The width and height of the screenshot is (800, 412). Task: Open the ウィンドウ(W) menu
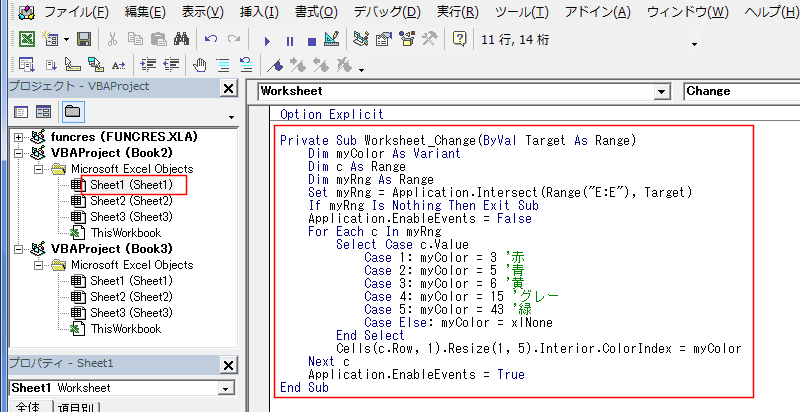tap(687, 12)
